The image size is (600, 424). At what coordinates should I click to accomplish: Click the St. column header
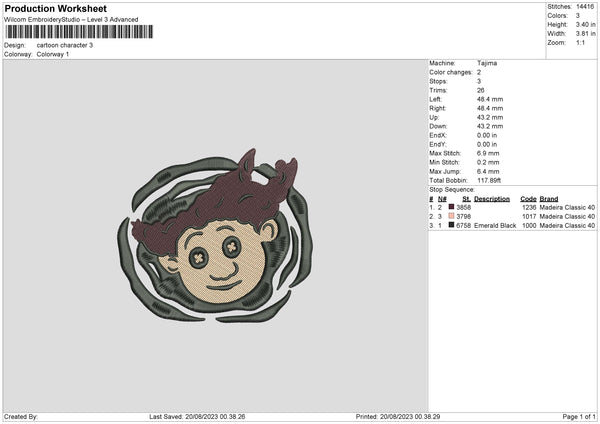coord(466,199)
